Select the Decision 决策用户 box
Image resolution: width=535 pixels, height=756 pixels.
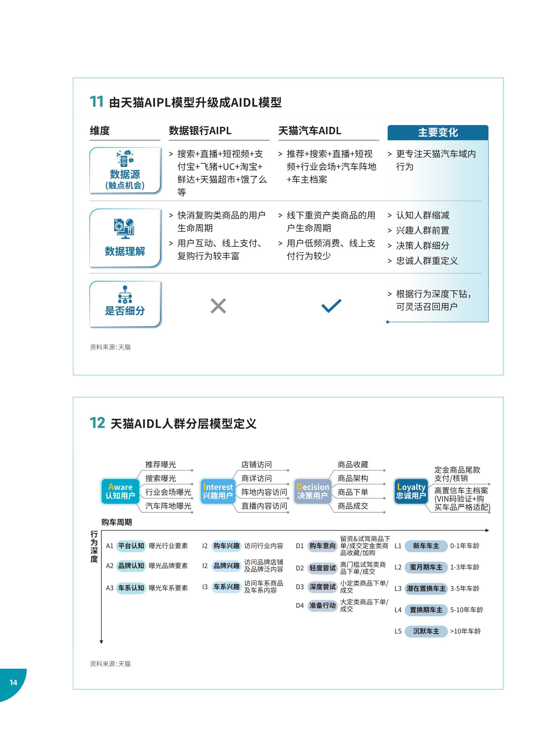point(312,491)
